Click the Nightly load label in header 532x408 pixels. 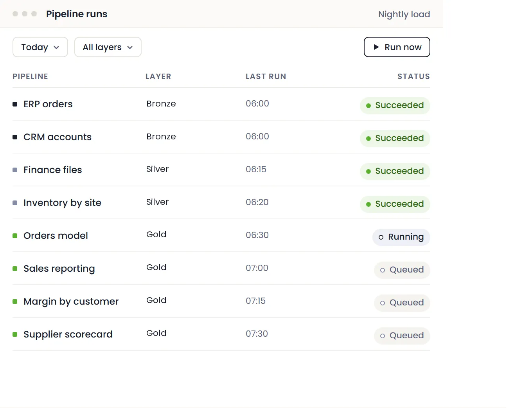[x=404, y=14]
